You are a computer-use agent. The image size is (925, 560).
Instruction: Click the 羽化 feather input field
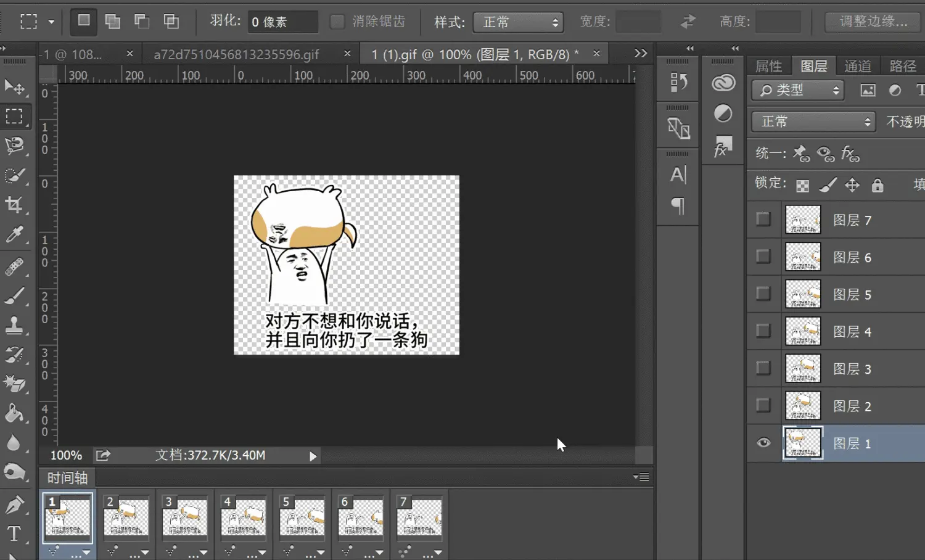click(282, 22)
